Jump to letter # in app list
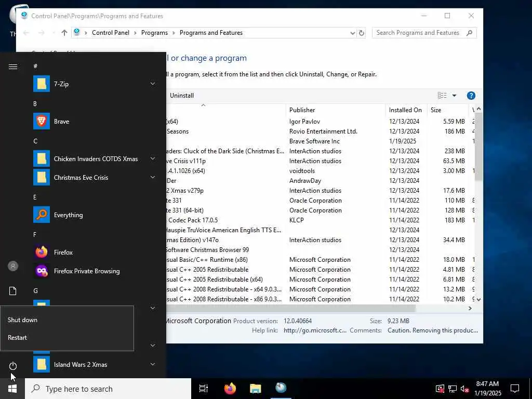Screen dimensions: 532x399 pyautogui.click(x=35, y=66)
